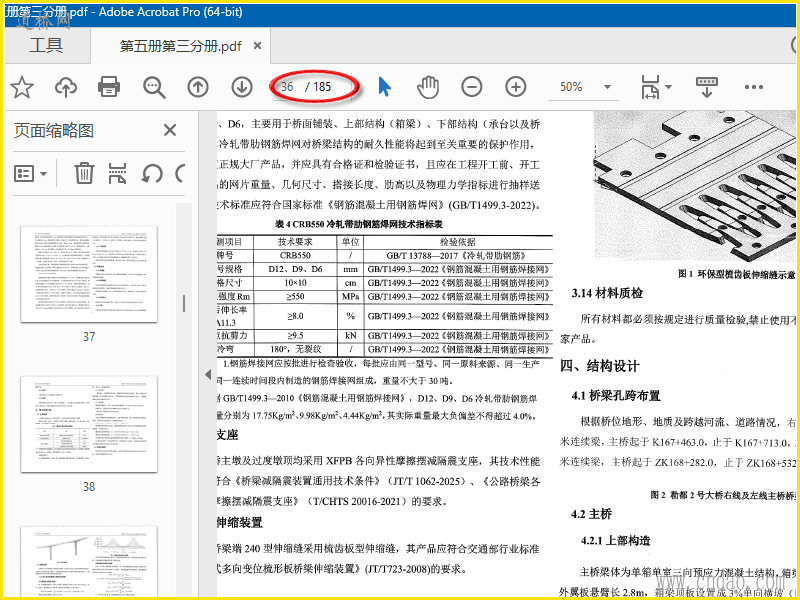800x600 pixels.
Task: Delete selected pages trash icon
Action: 84,173
